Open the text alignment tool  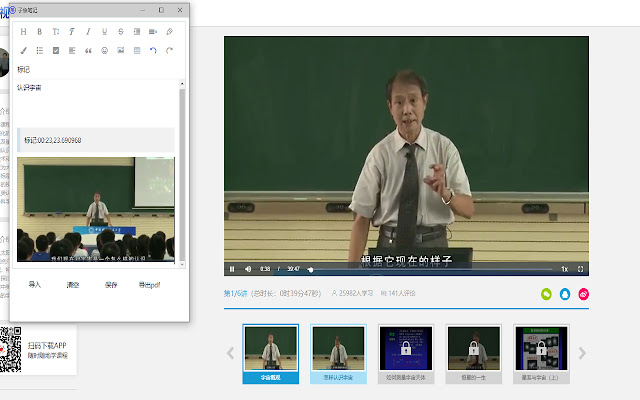[72, 50]
